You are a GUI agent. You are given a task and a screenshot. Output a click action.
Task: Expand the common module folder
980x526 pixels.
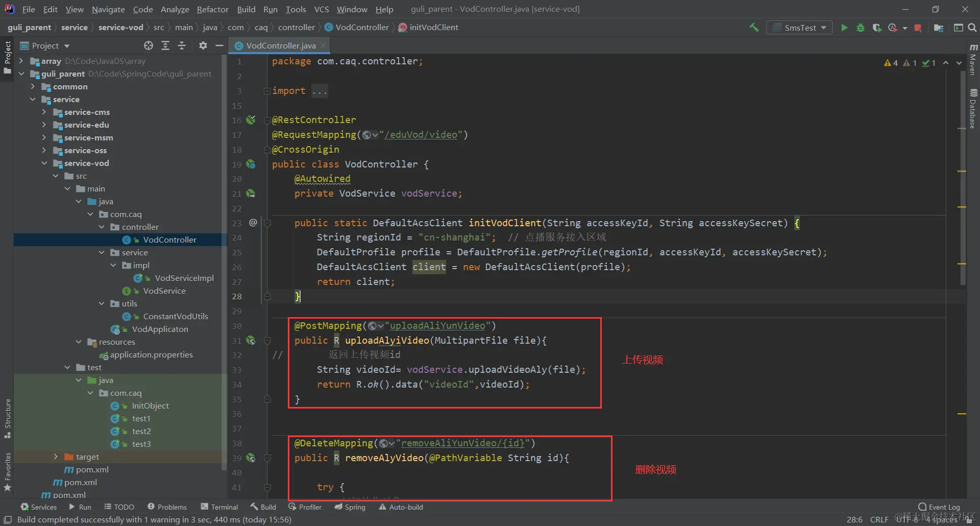click(33, 86)
